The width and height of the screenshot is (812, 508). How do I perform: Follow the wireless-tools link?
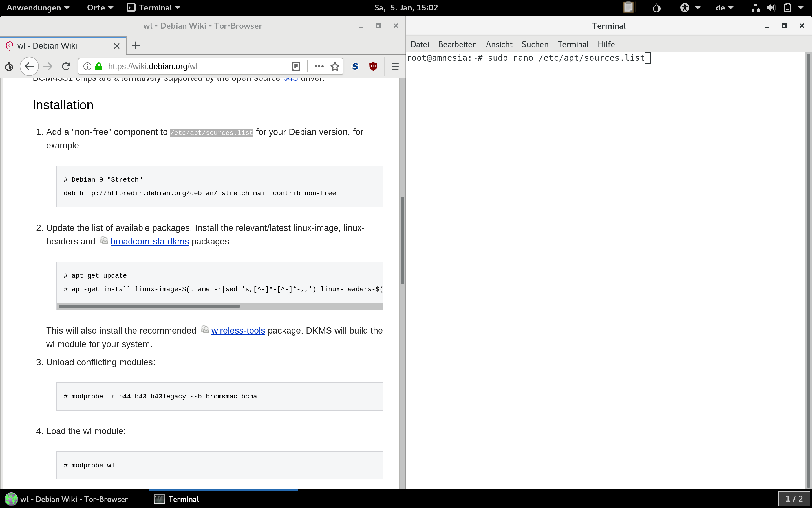238,330
